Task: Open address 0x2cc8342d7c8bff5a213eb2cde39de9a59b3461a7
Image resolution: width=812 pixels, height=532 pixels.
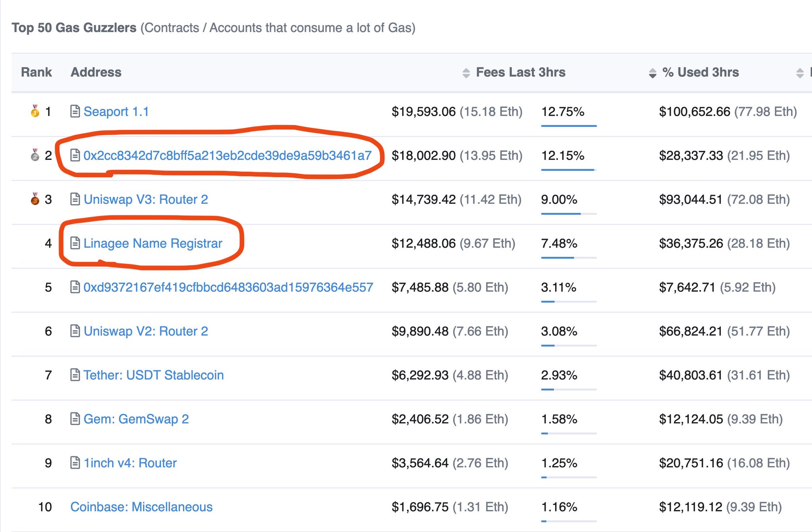Action: [x=228, y=155]
